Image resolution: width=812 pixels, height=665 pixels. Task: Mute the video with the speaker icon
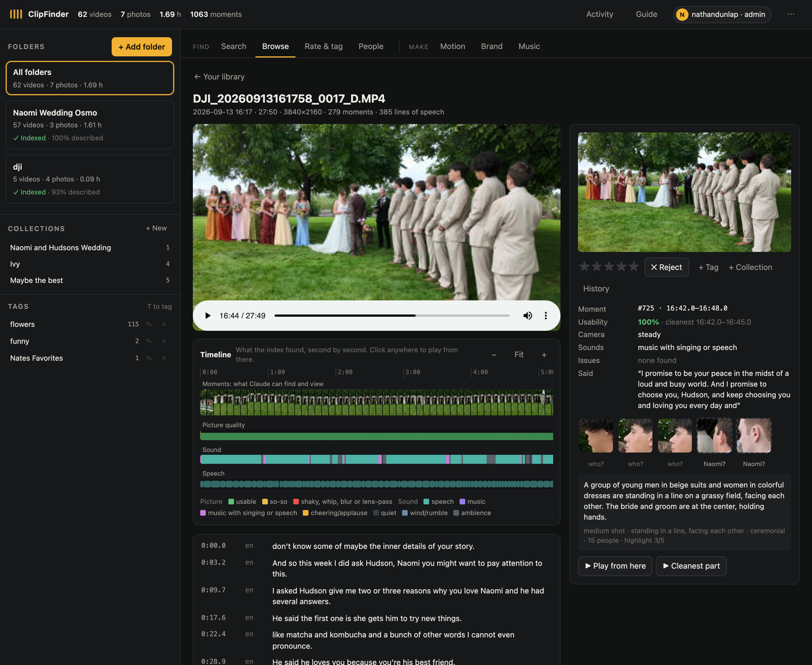pyautogui.click(x=527, y=315)
